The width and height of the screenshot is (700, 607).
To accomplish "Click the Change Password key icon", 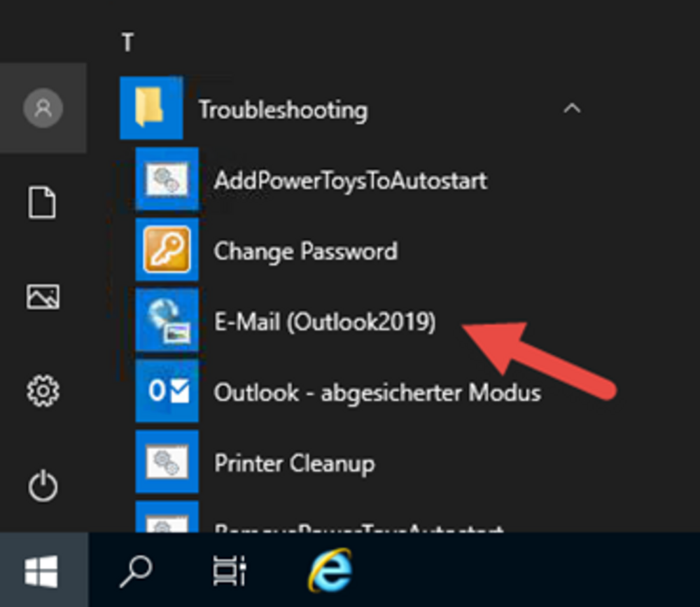I will point(167,250).
